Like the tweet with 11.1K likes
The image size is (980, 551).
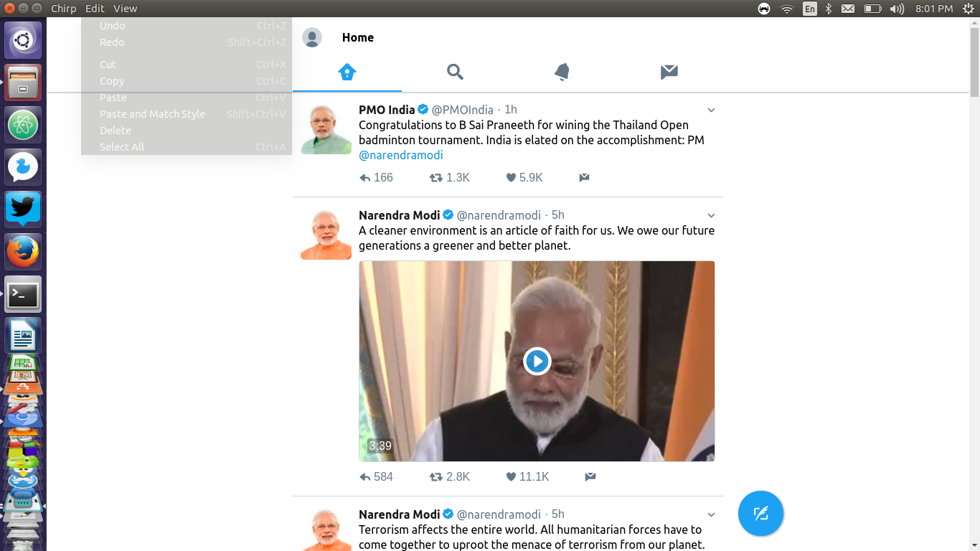point(527,476)
